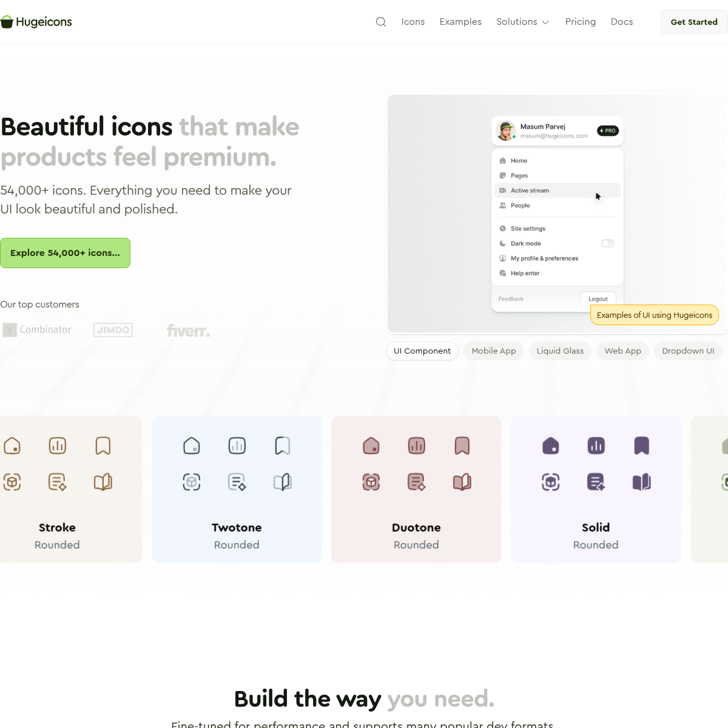Click the Feedback link in preview
Viewport: 728px width, 728px height.
(x=511, y=299)
